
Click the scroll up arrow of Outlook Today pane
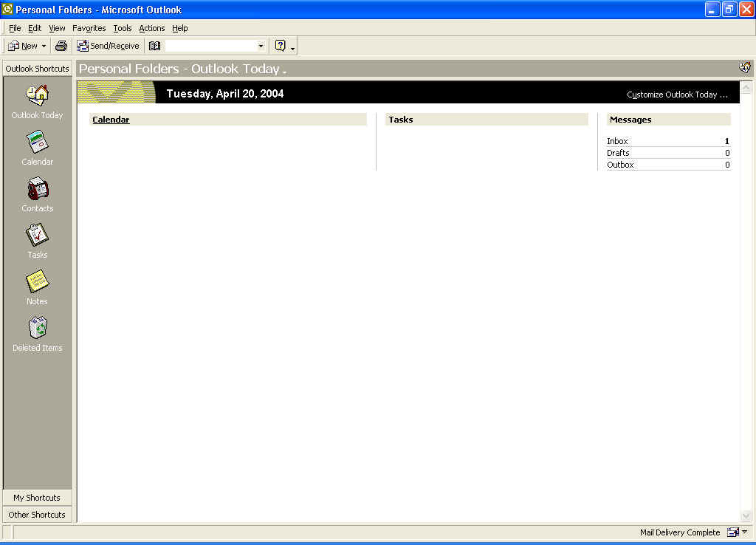coord(746,88)
